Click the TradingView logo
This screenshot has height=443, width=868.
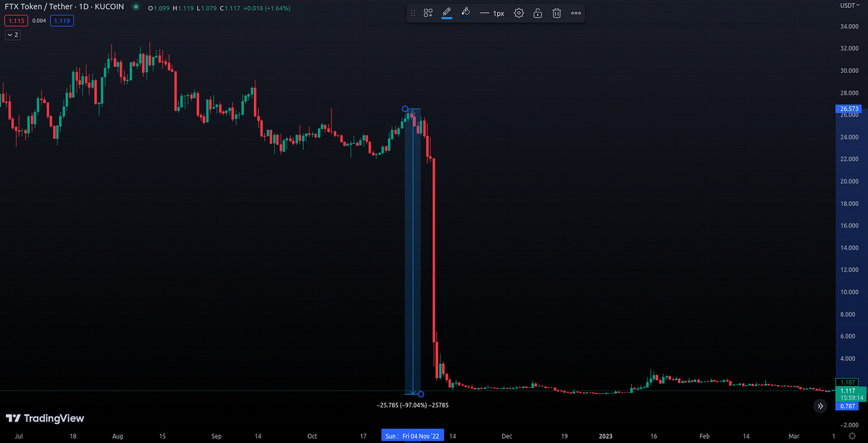[45, 418]
